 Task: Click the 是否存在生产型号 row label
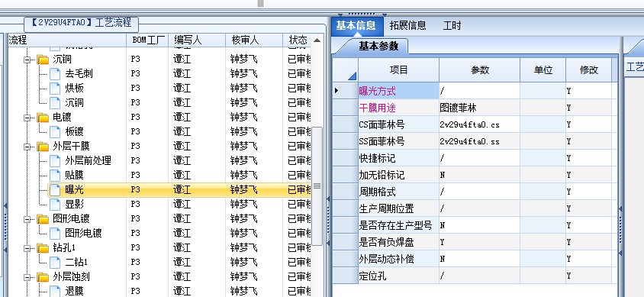395,225
